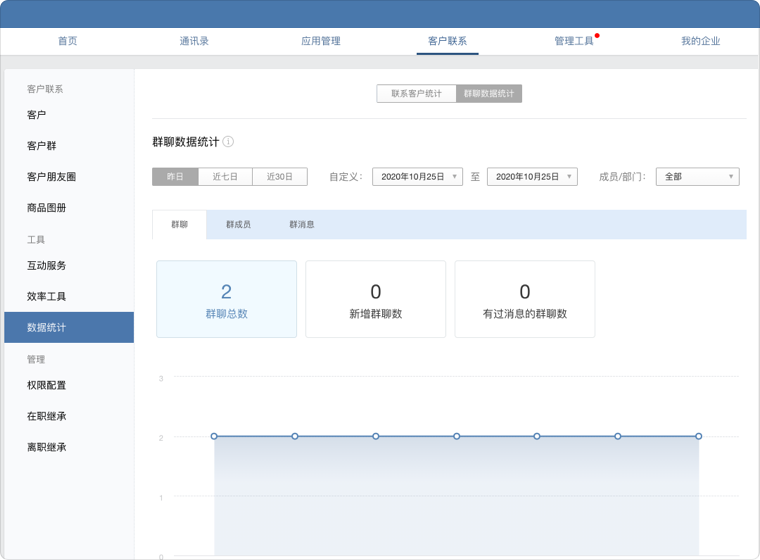This screenshot has height=560, width=760.
Task: Select the 近七日 date range
Action: (x=225, y=176)
